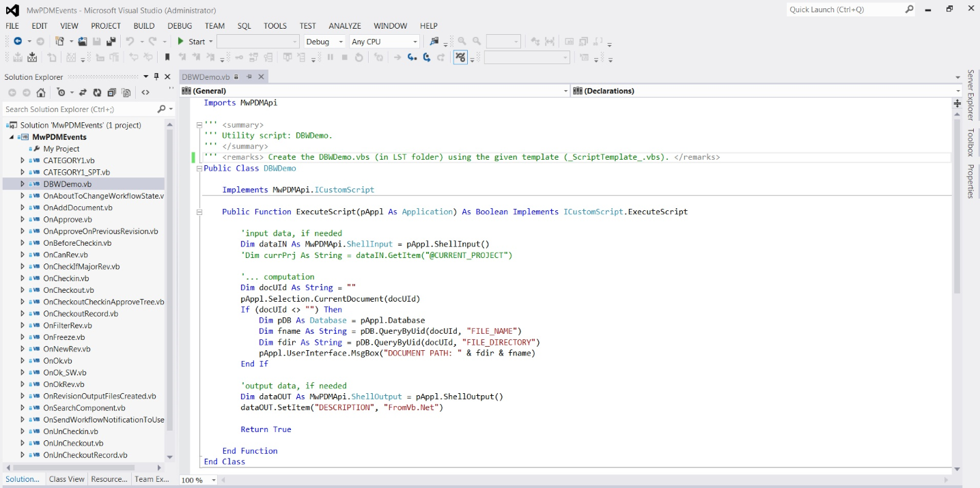This screenshot has height=488, width=980.
Task: Click Sync with Active Document icon
Action: (x=83, y=93)
